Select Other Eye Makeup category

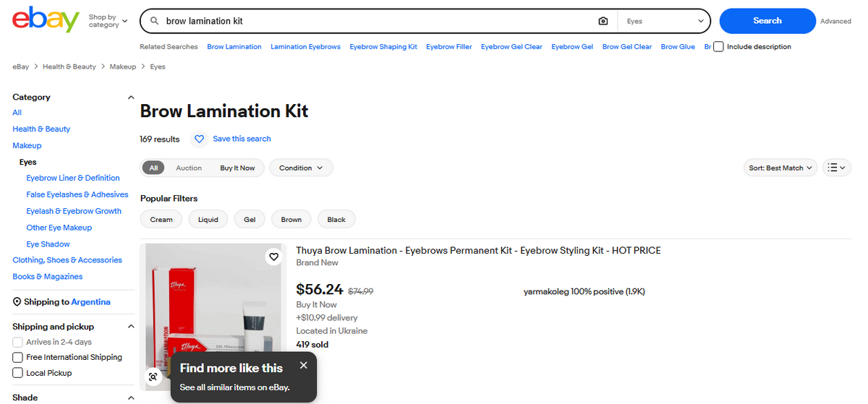click(59, 228)
